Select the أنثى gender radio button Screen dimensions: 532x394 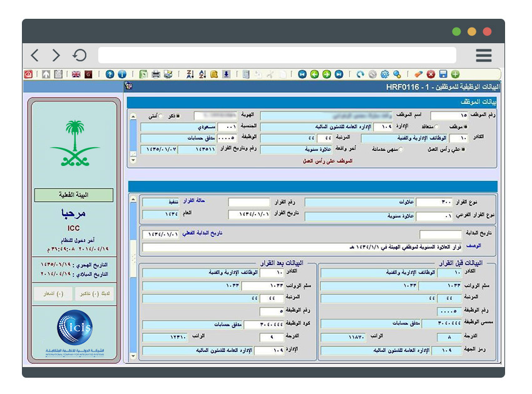pos(161,116)
